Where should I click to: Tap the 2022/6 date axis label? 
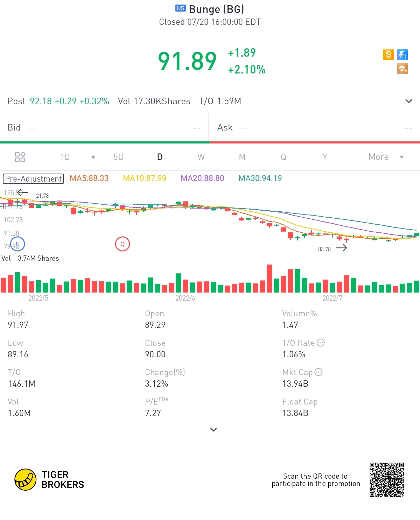pyautogui.click(x=185, y=298)
